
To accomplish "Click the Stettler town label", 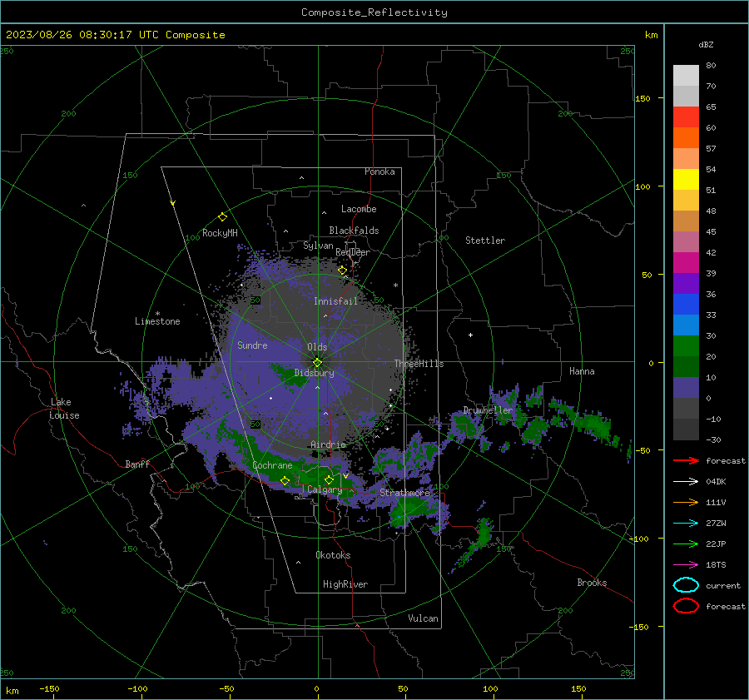I will [x=485, y=241].
